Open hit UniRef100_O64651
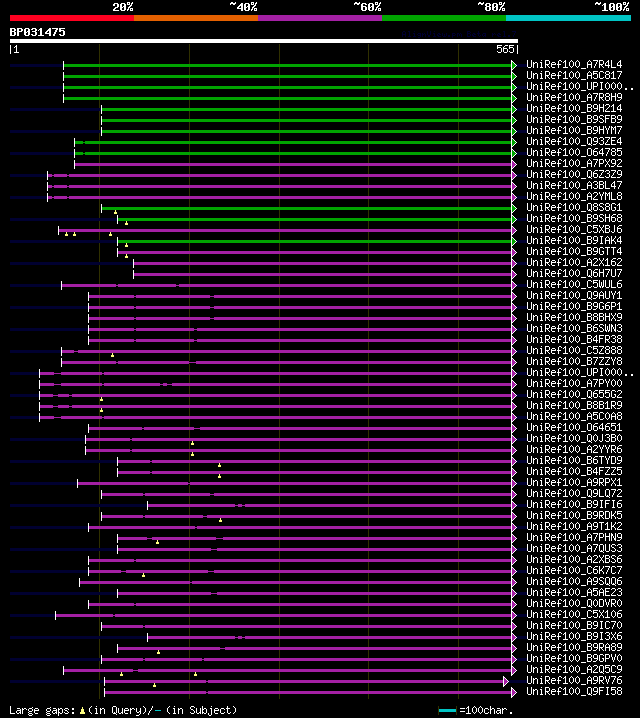 pos(574,427)
